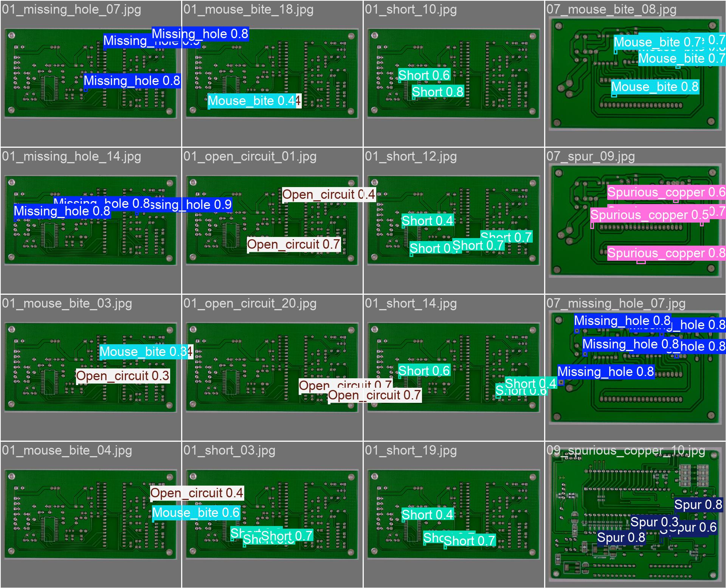Click the Open_circuit 0.4 label in 01_open_circuit_01.jpg
Screen dimensions: 726x588
329,195
